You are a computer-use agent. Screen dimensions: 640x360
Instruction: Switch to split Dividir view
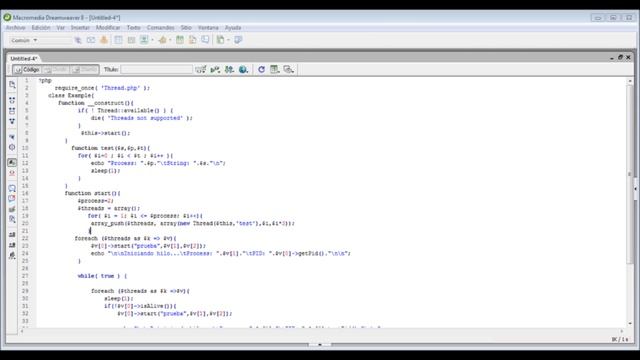click(x=56, y=69)
